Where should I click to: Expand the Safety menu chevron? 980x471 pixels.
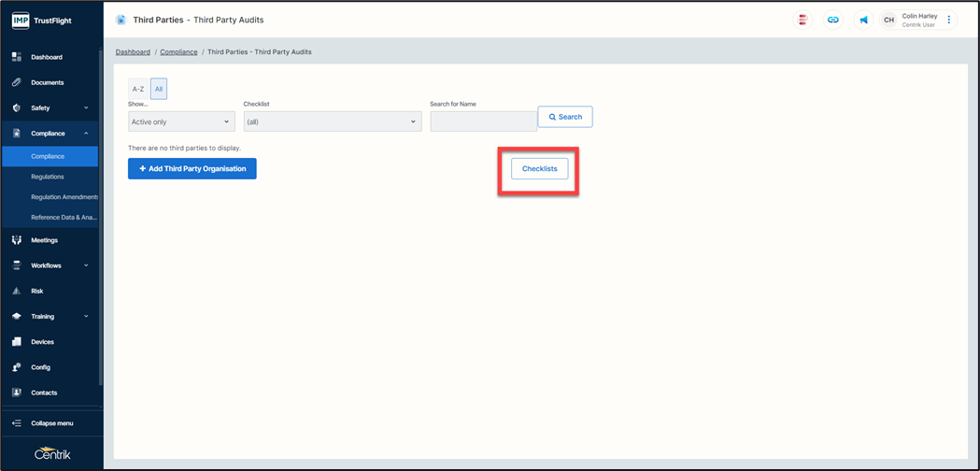pyautogui.click(x=86, y=107)
